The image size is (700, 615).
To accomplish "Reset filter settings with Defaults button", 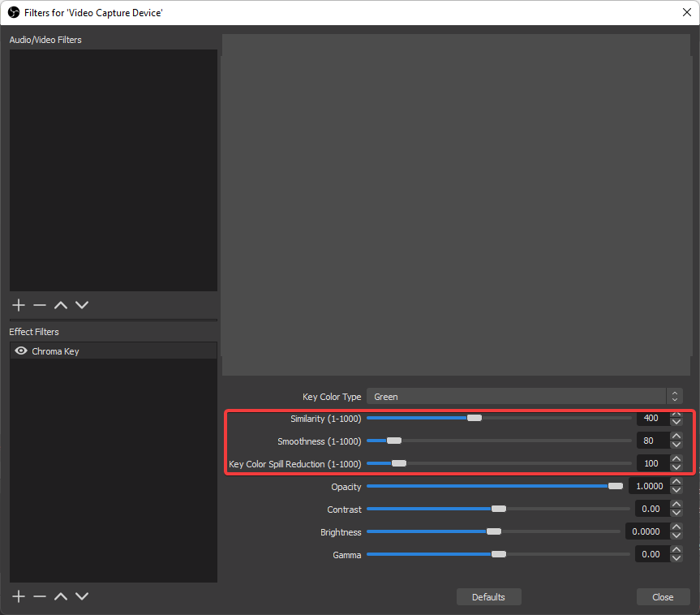I will click(x=489, y=596).
